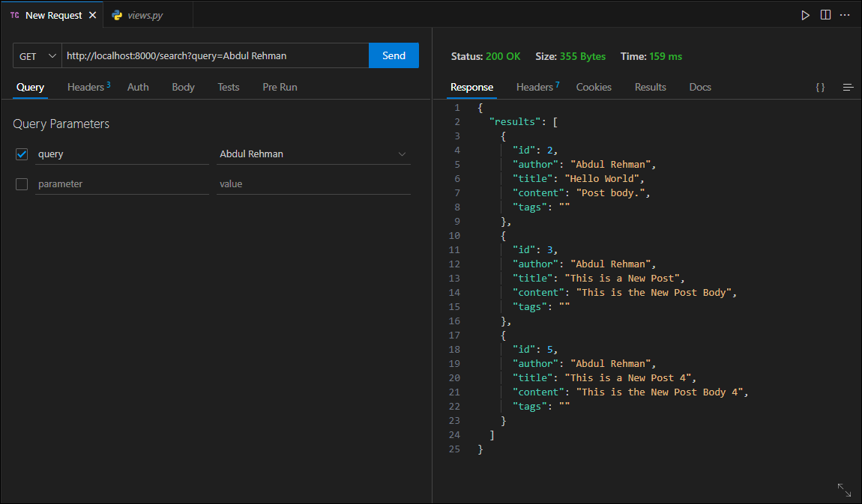862x504 pixels.
Task: Click the Size 355 Bytes text
Action: pyautogui.click(x=570, y=57)
